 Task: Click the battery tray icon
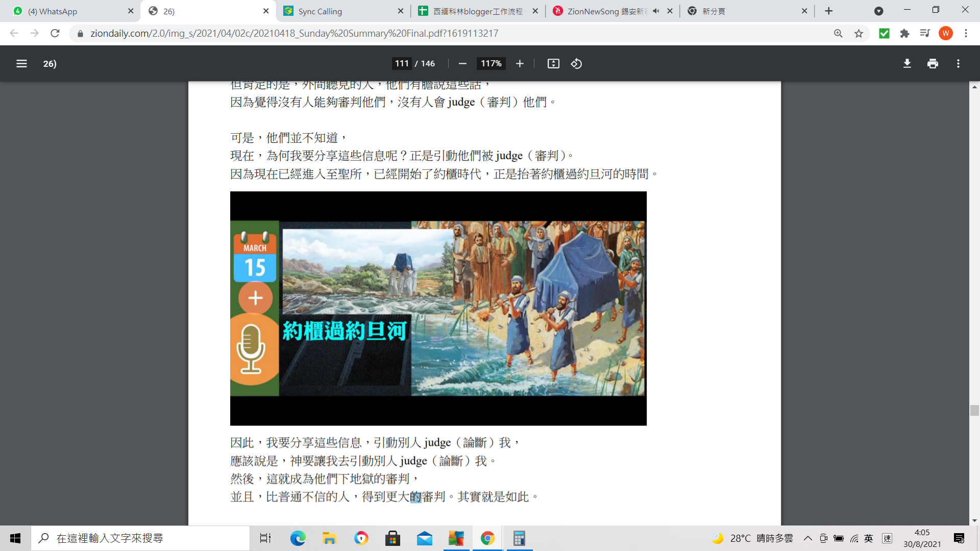tap(839, 538)
